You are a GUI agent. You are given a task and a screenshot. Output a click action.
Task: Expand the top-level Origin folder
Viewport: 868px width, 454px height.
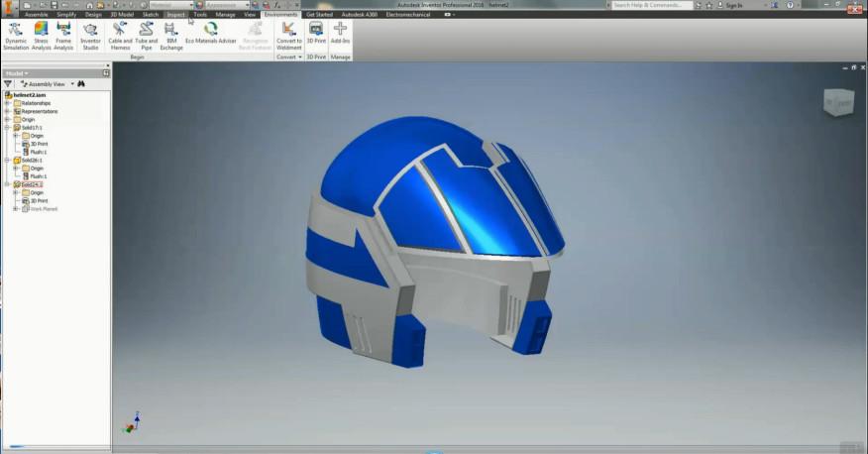point(7,120)
